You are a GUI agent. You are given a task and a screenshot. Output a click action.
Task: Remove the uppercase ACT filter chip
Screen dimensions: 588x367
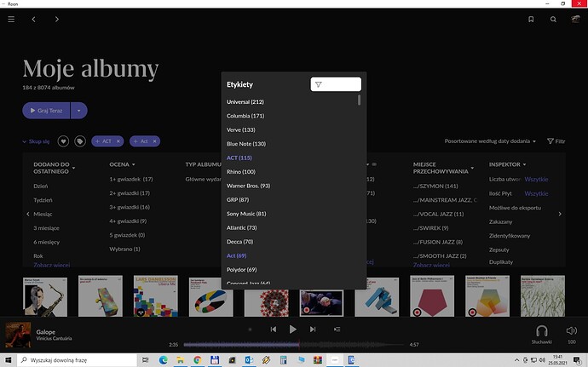[118, 141]
